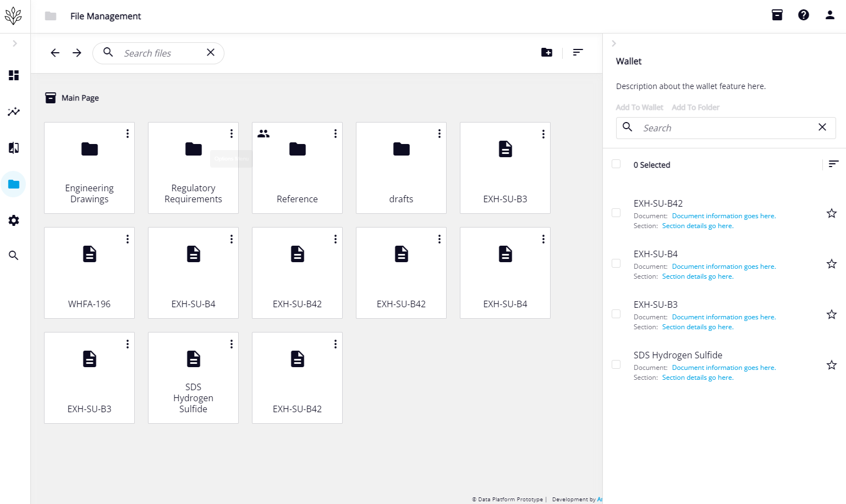The width and height of the screenshot is (846, 504).
Task: Select the checkbox beside SDS Hydrogen Sulfide
Action: (616, 364)
